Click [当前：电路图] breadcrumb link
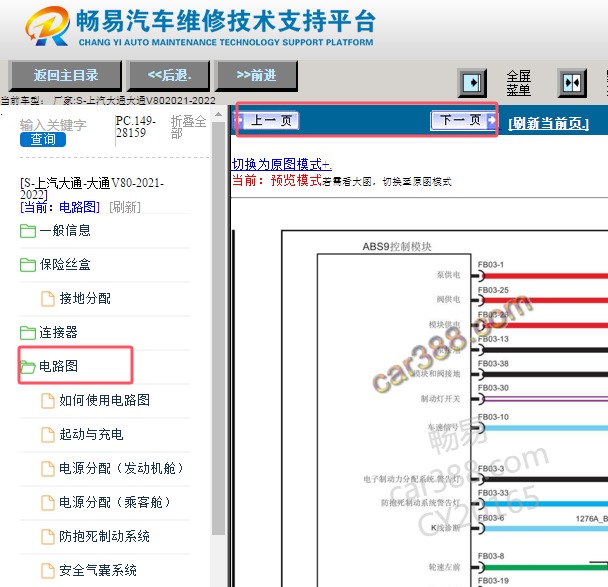This screenshot has width=608, height=587. point(60,207)
